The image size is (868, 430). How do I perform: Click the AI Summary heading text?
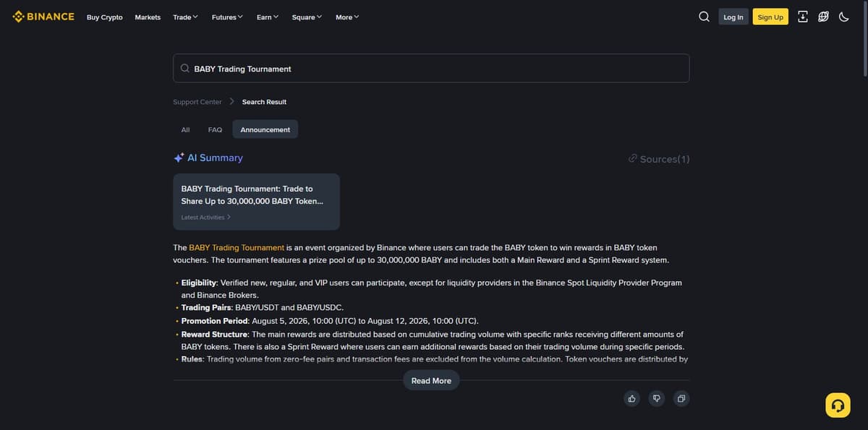coord(215,158)
